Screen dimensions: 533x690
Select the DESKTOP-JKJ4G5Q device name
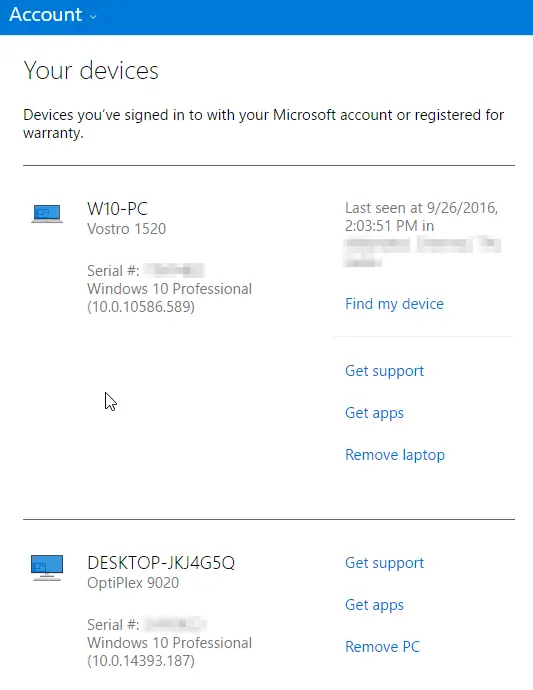coord(161,563)
